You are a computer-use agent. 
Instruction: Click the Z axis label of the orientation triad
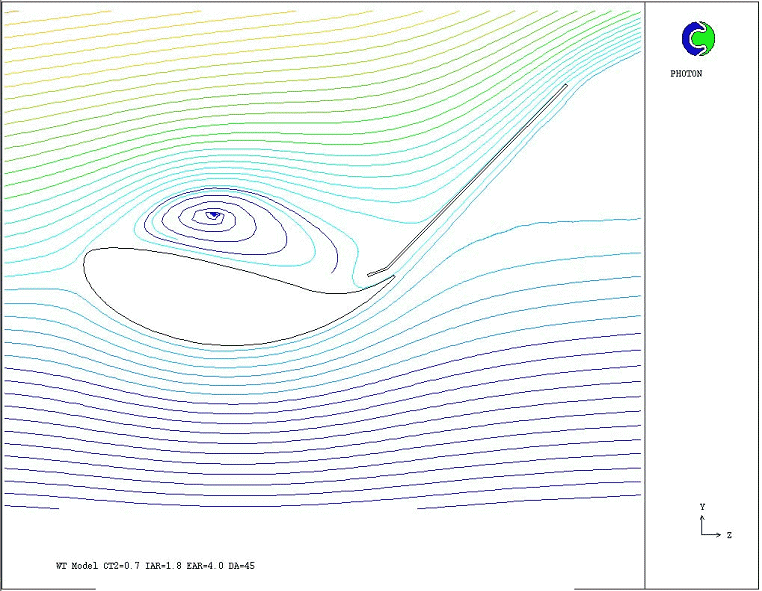coord(729,536)
